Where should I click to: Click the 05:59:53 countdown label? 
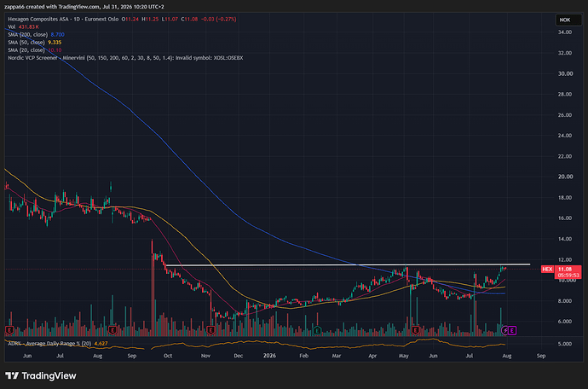(x=568, y=276)
